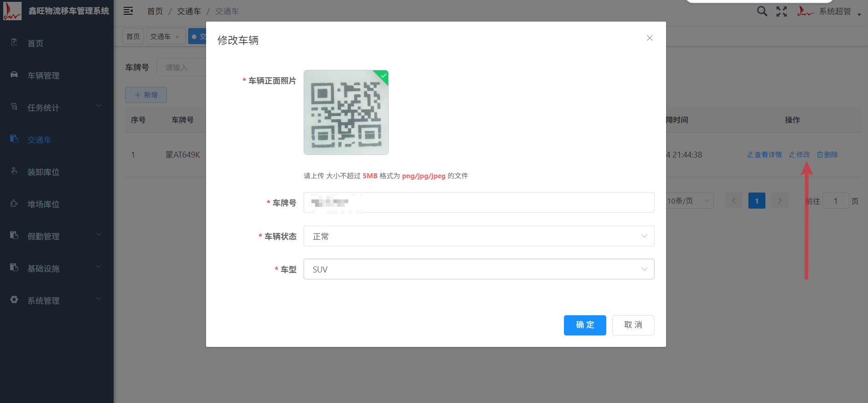Click the uploaded vehicle photo thumbnail

pos(346,113)
